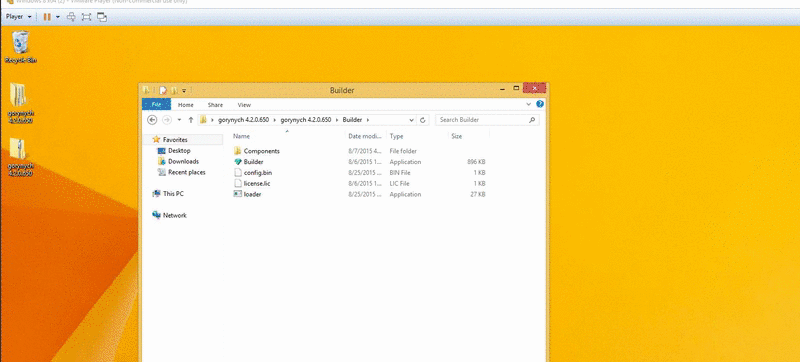Switch to Unity mode in VMware toolbar
800x362 pixels.
point(102,17)
